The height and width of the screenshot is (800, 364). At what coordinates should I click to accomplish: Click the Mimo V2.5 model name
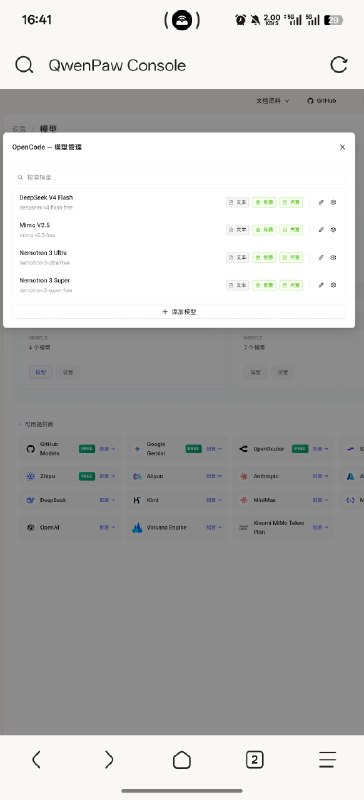coord(35,225)
